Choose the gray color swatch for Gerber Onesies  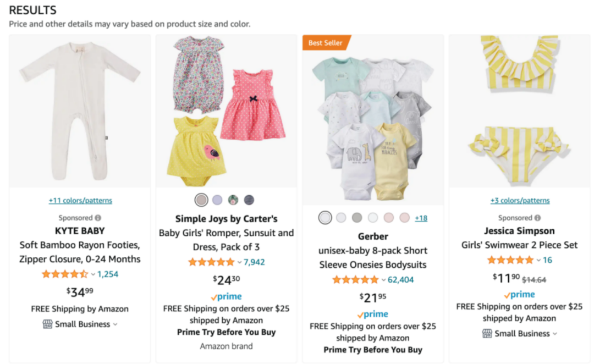(x=357, y=218)
